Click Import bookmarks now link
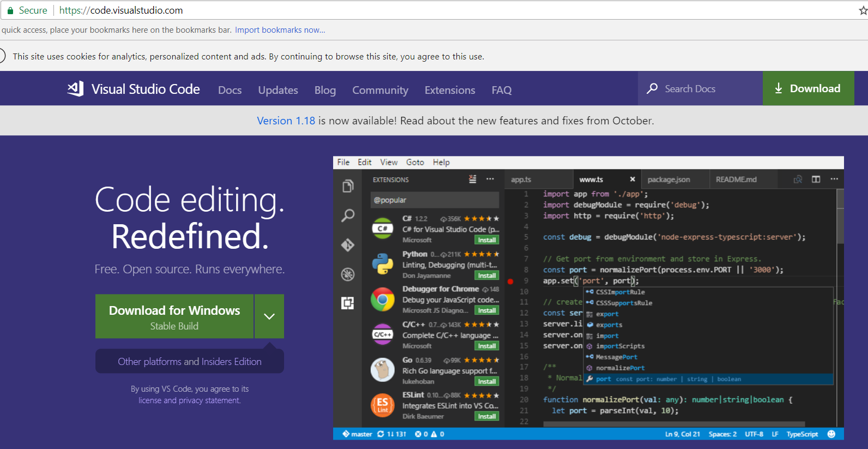Image resolution: width=868 pixels, height=449 pixels. coord(280,30)
